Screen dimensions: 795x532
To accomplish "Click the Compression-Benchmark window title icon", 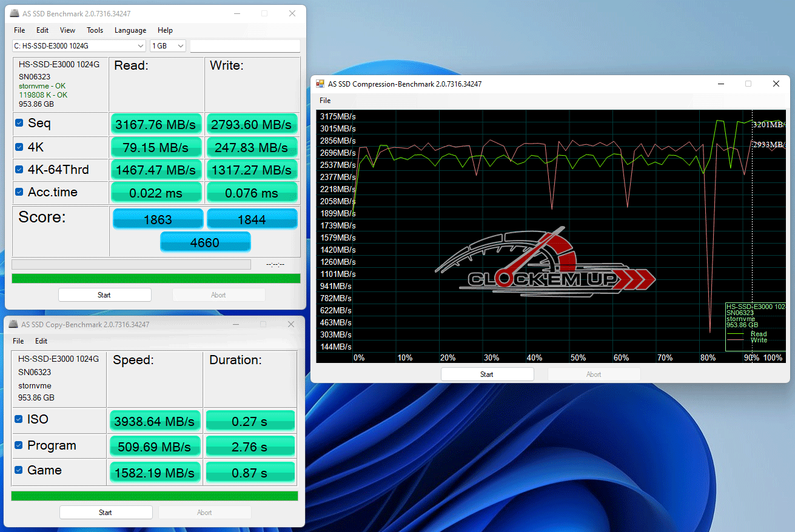I will click(320, 84).
